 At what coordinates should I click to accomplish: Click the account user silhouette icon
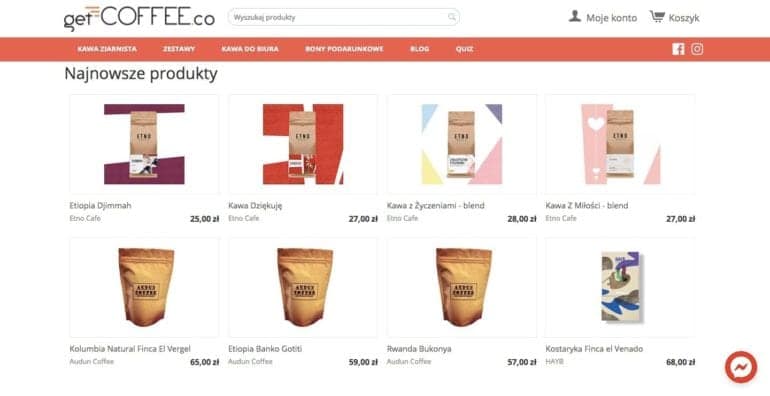[x=575, y=17]
